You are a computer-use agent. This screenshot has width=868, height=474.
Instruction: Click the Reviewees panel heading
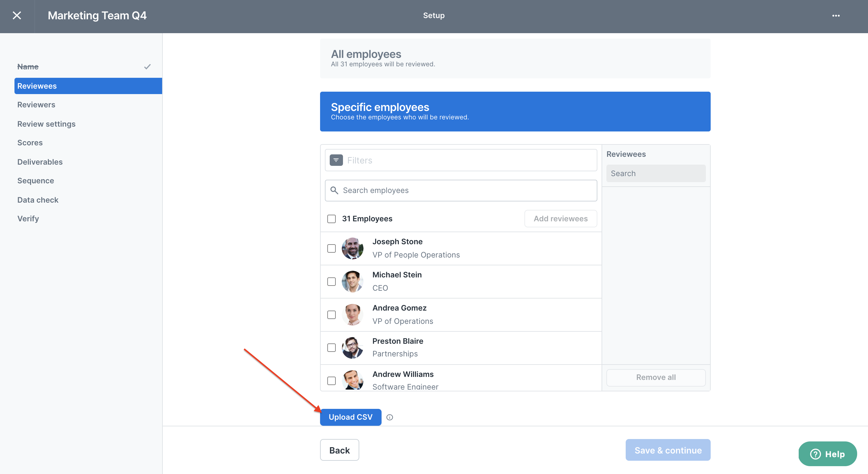[626, 154]
